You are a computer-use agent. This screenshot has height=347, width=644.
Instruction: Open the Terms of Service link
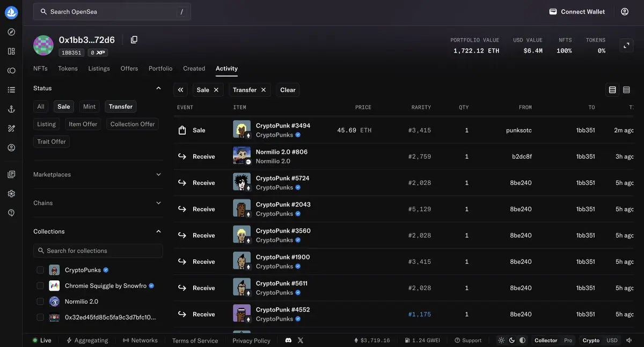point(195,341)
